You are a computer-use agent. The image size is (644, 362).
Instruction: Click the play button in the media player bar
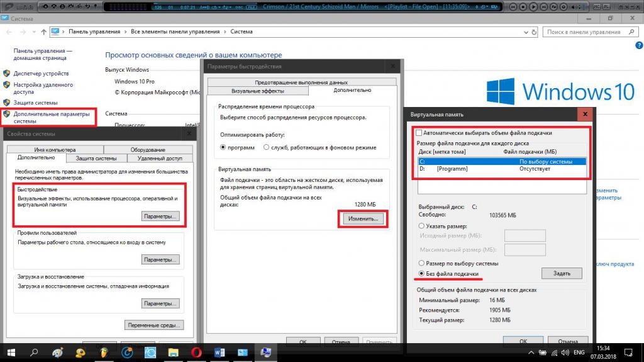[x=533, y=7]
